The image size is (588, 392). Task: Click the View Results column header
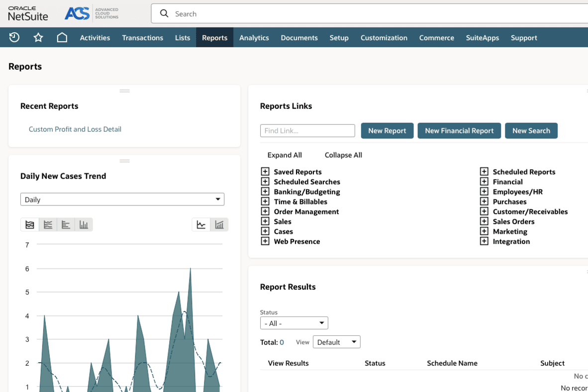point(289,363)
